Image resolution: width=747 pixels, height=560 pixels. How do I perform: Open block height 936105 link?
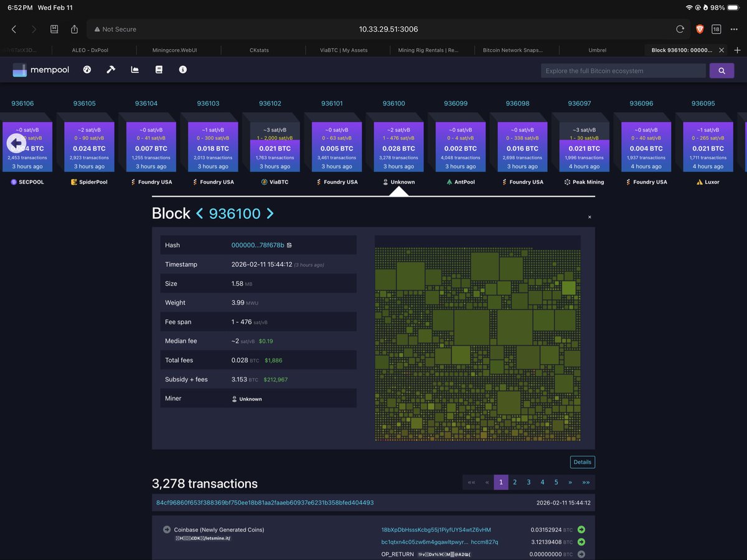click(x=85, y=103)
